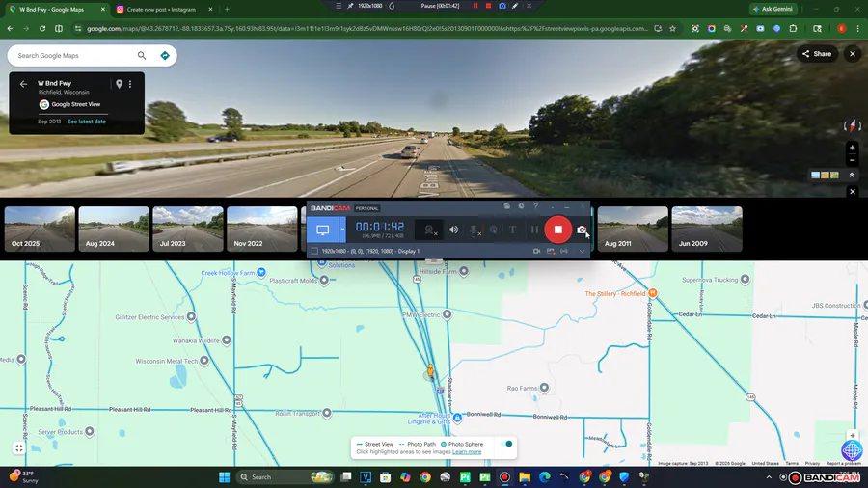Image resolution: width=868 pixels, height=488 pixels.
Task: Stop the Bandicam recording with red button
Action: [x=558, y=230]
